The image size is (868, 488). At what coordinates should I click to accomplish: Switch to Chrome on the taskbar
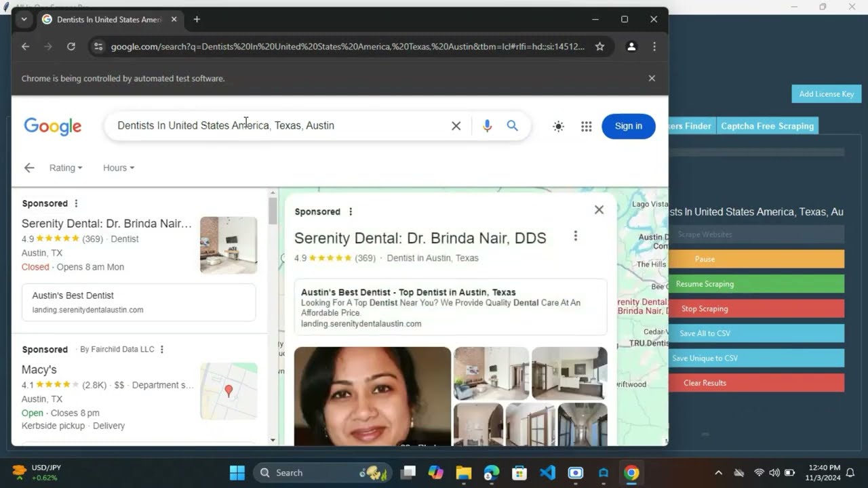coord(631,472)
